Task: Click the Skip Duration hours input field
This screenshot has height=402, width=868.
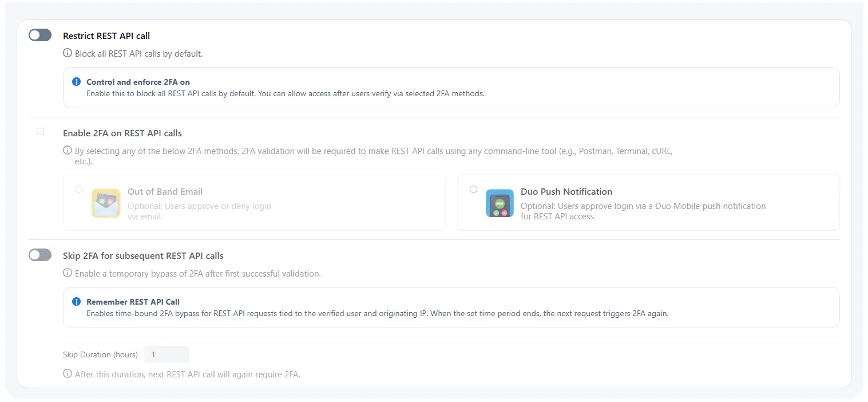Action: (167, 354)
